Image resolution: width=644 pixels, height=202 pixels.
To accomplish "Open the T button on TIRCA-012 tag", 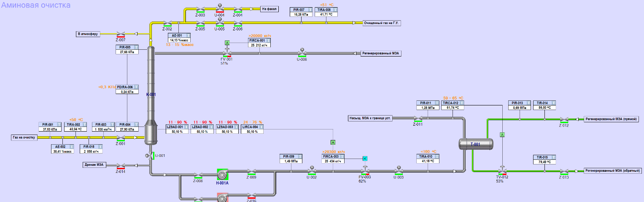I will (x=461, y=103).
